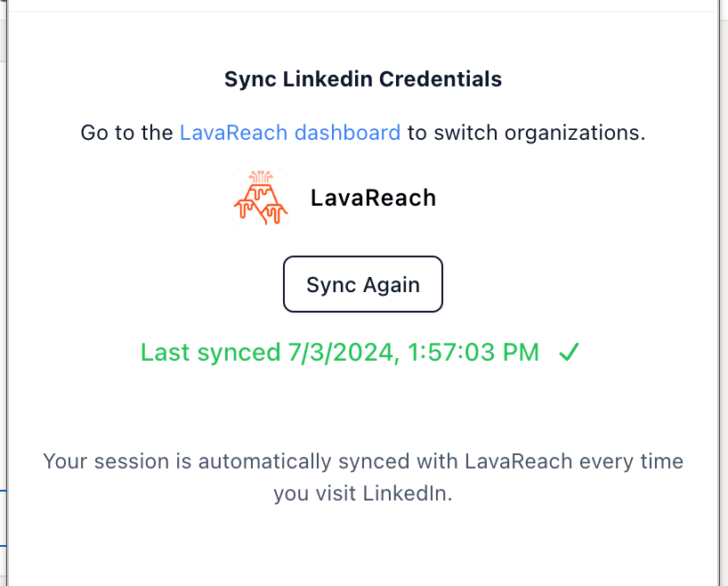The height and width of the screenshot is (586, 728).
Task: Open the LavaReach dashboard link
Action: tap(290, 134)
